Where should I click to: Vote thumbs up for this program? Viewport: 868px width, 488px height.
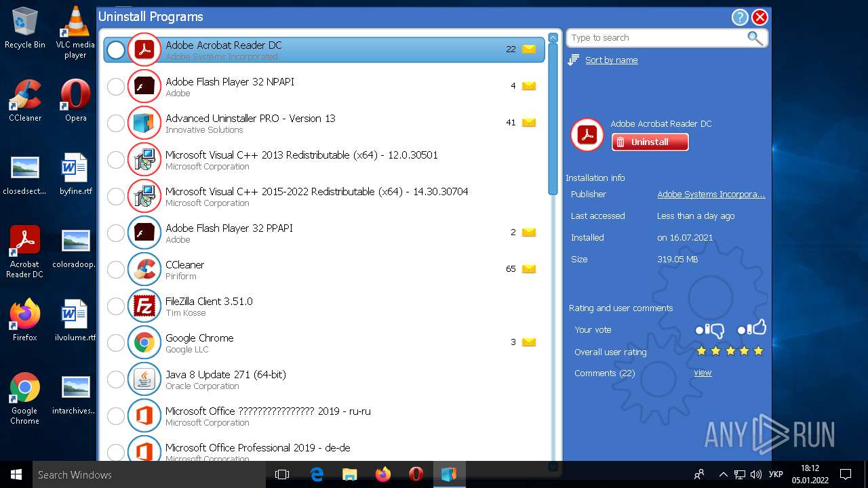[751, 329]
